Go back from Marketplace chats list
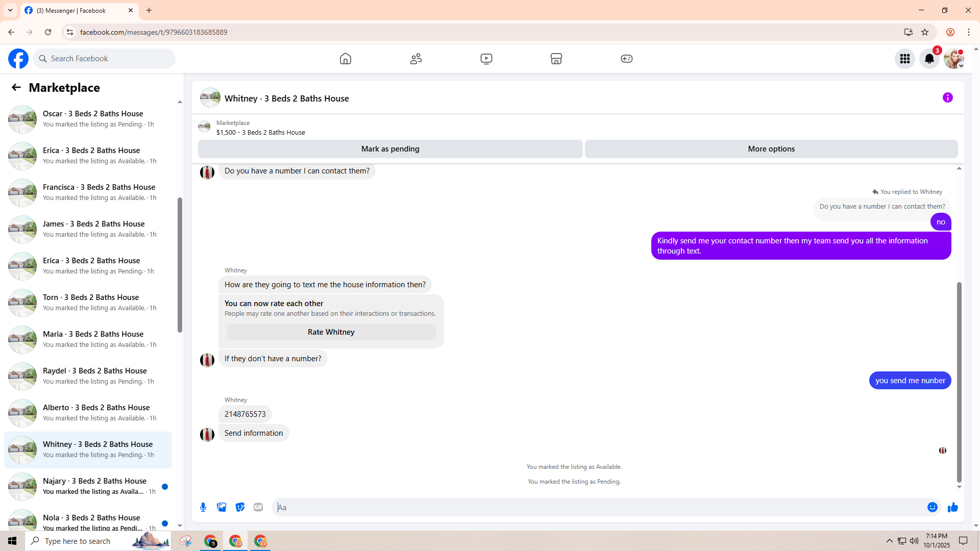Viewport: 980px width, 551px height. [16, 88]
